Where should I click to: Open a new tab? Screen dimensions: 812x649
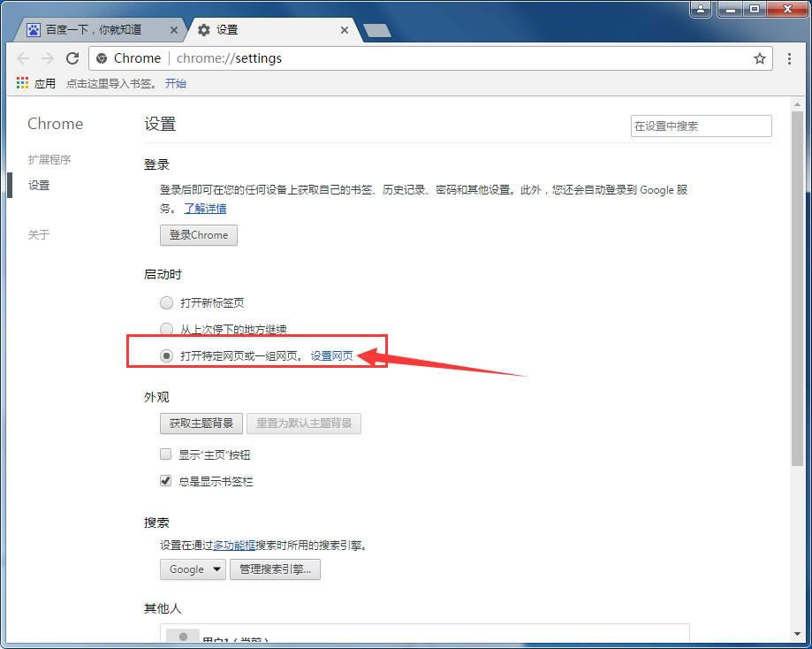click(377, 31)
